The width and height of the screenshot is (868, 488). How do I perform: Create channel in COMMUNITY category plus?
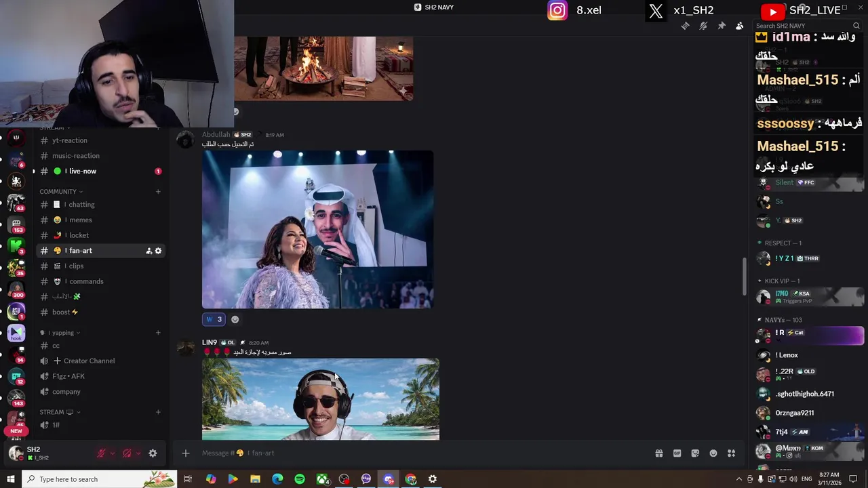tap(158, 192)
